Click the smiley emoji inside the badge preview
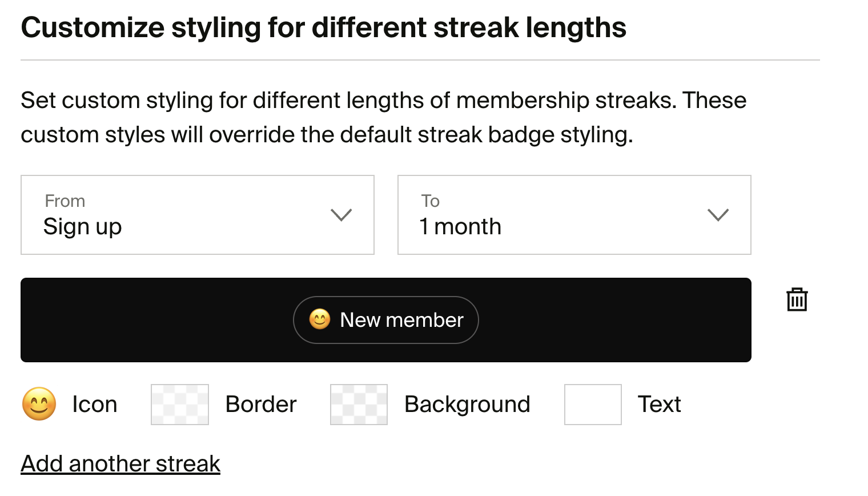Screen dimensions: 868x496 [320, 319]
